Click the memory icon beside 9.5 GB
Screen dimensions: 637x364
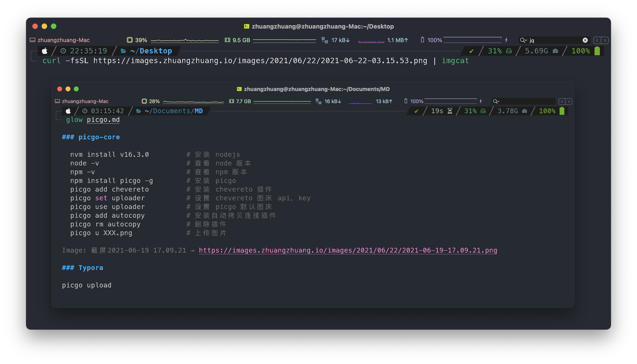[227, 40]
